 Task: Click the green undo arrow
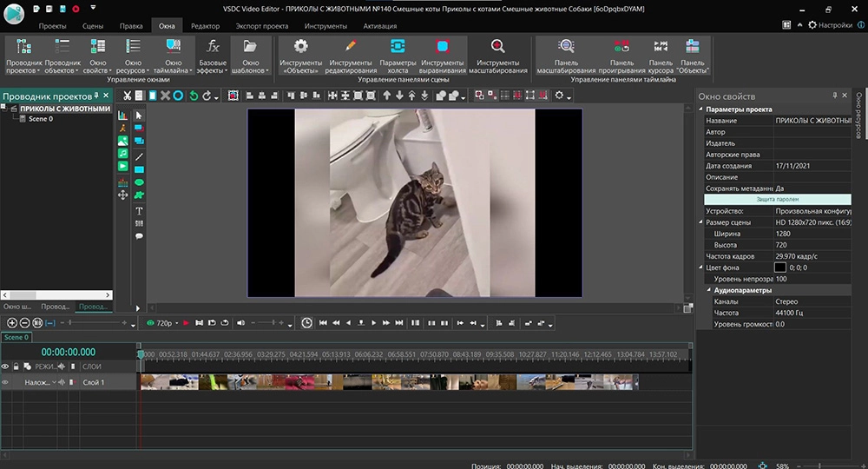pos(194,96)
